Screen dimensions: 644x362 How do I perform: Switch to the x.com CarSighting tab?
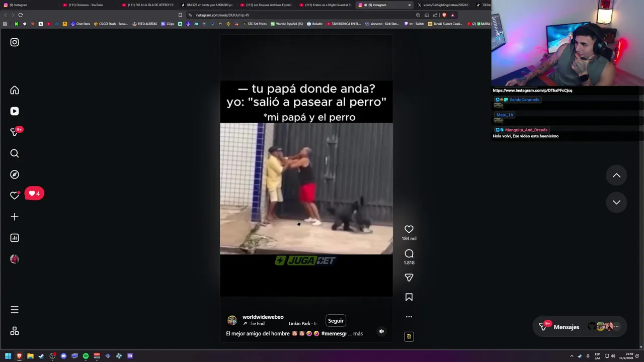tap(444, 5)
